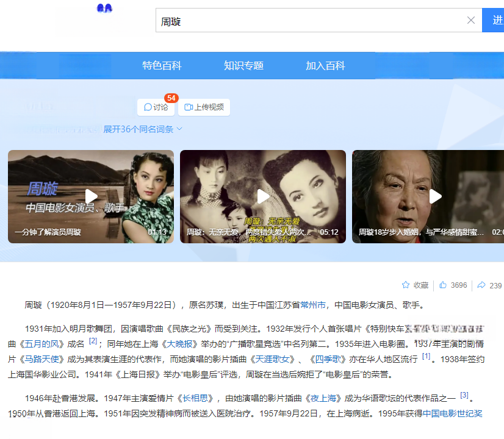This screenshot has width=504, height=439.
Task: Open the 特色百科 tab
Action: (162, 65)
